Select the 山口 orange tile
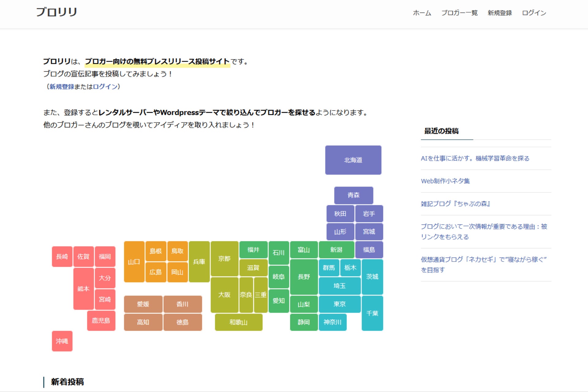 [x=134, y=262]
